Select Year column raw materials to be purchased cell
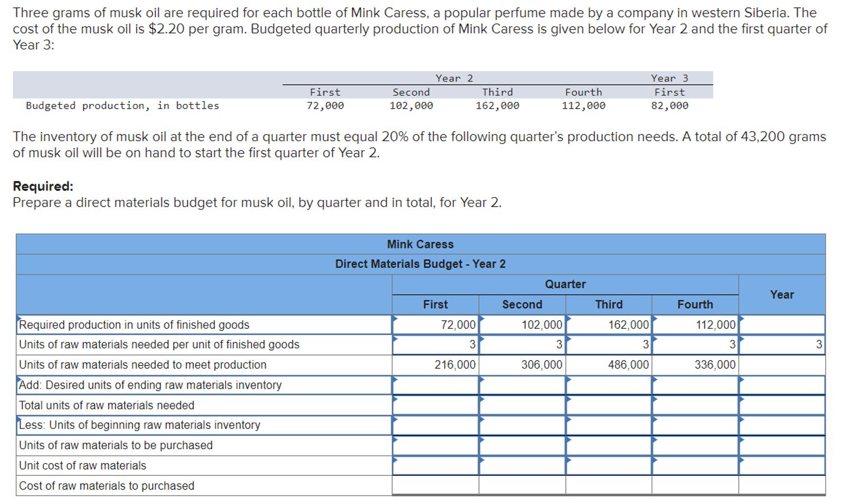The image size is (847, 504). (782, 446)
